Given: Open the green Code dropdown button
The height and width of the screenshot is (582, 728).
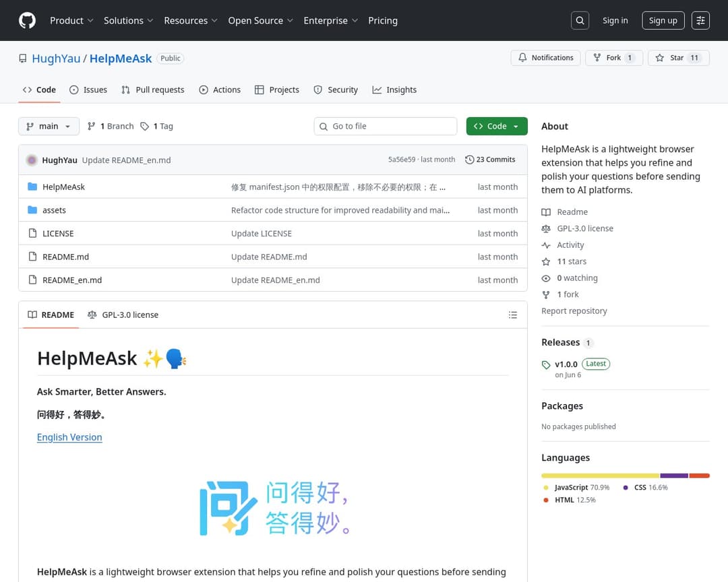Looking at the screenshot, I should click(x=497, y=126).
